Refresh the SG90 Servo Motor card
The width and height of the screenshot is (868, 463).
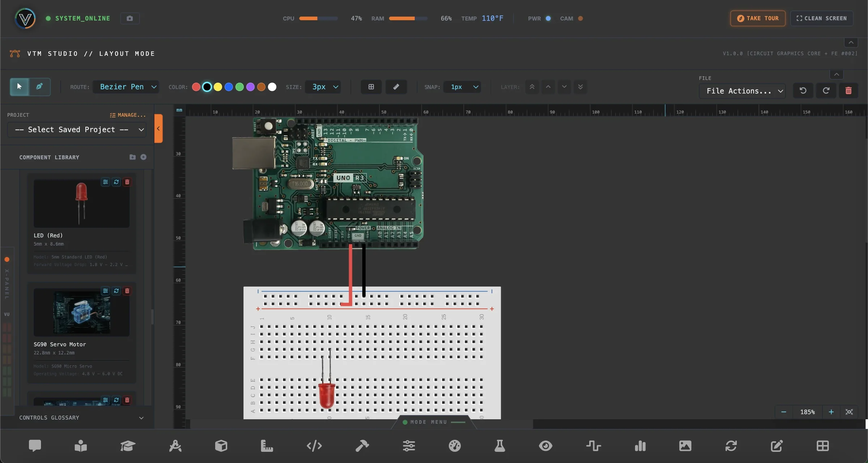116,291
